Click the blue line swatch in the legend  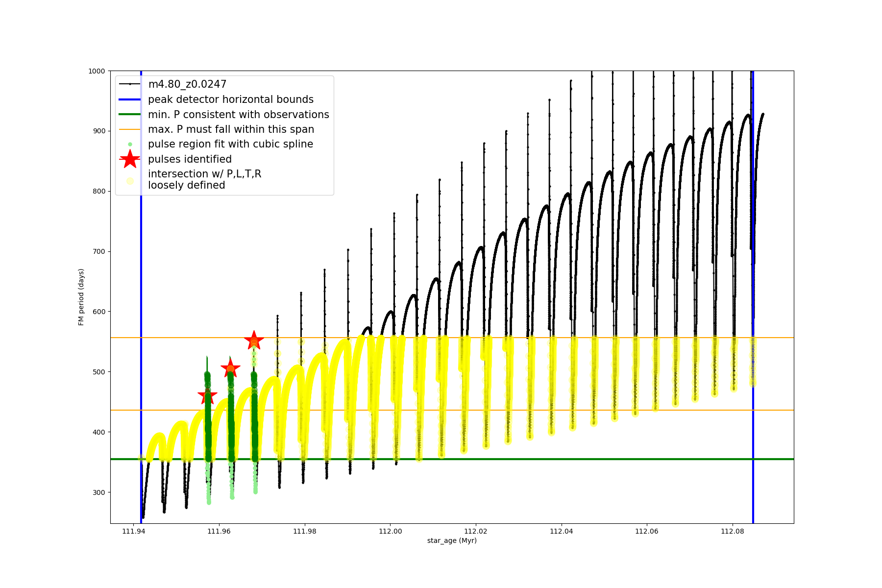click(130, 99)
